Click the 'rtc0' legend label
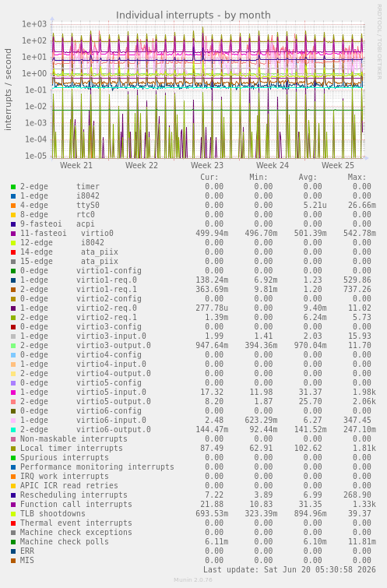This screenshot has width=387, height=588. (x=86, y=214)
